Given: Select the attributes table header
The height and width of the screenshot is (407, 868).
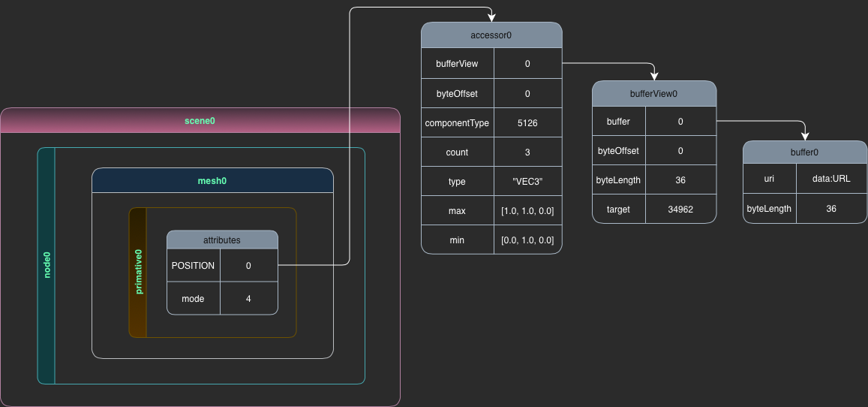Looking at the screenshot, I should point(222,240).
